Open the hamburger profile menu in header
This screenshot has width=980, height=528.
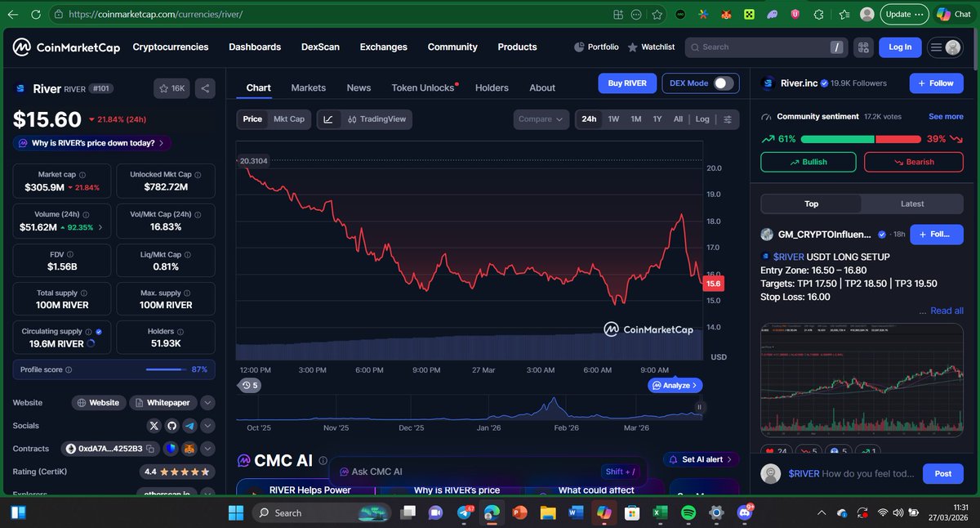point(946,47)
